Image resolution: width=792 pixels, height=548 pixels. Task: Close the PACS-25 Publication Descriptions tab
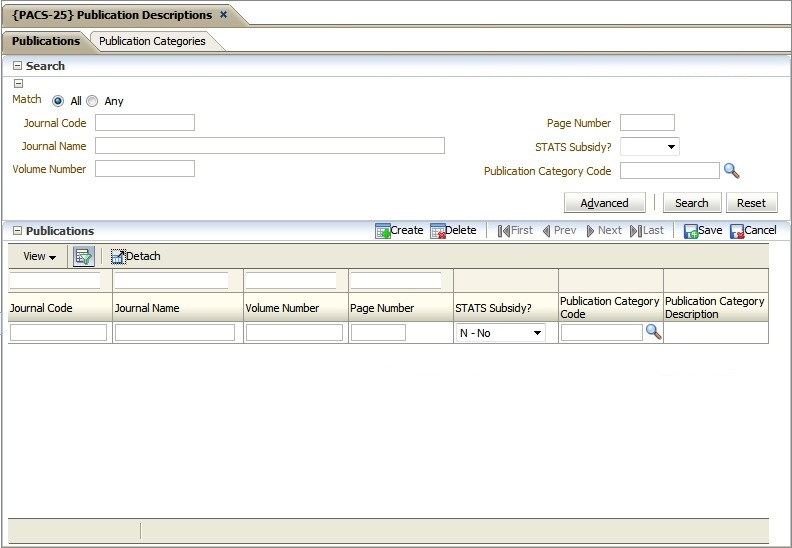(x=223, y=15)
